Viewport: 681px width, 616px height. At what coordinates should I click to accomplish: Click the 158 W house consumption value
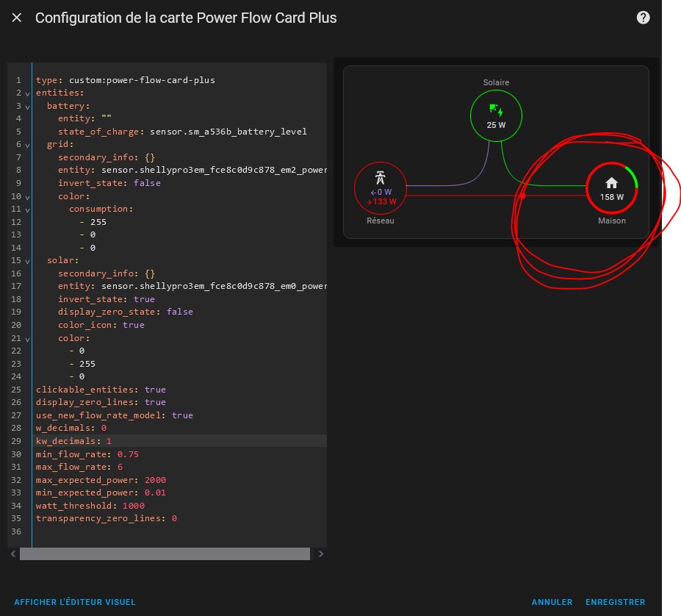point(611,197)
